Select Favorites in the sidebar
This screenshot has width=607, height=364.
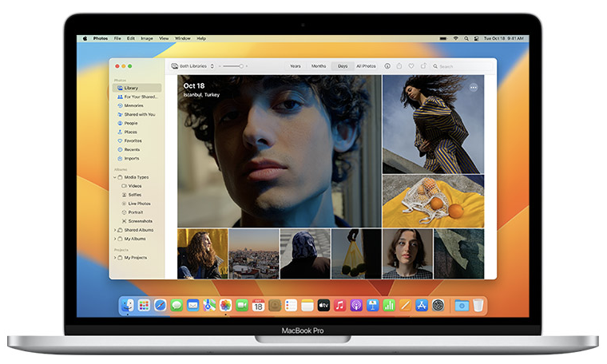click(133, 140)
